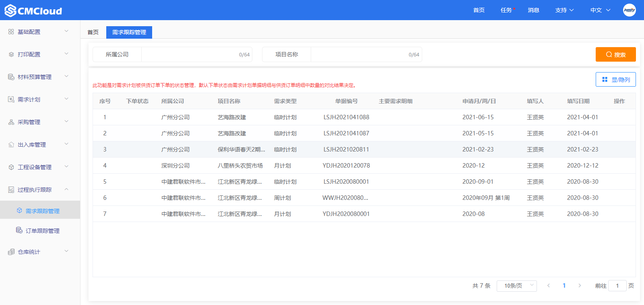Click the 2020-12-12 date cell
The height and width of the screenshot is (305, 644).
click(x=583, y=166)
